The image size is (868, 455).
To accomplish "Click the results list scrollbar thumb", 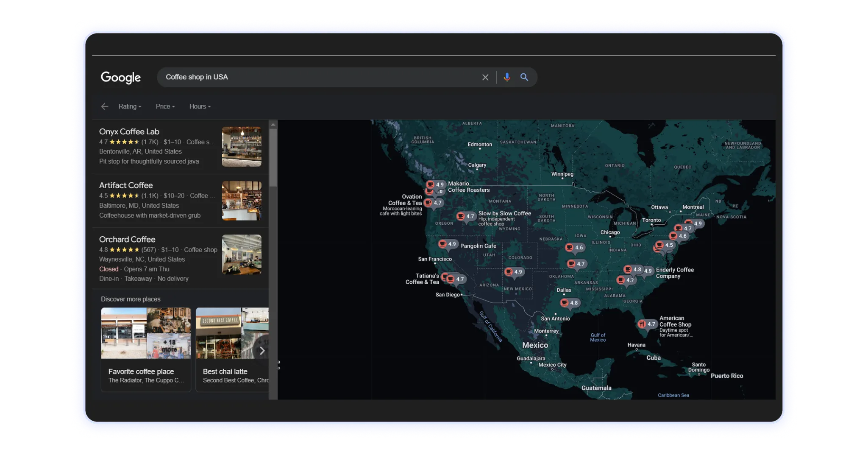I will click(273, 157).
